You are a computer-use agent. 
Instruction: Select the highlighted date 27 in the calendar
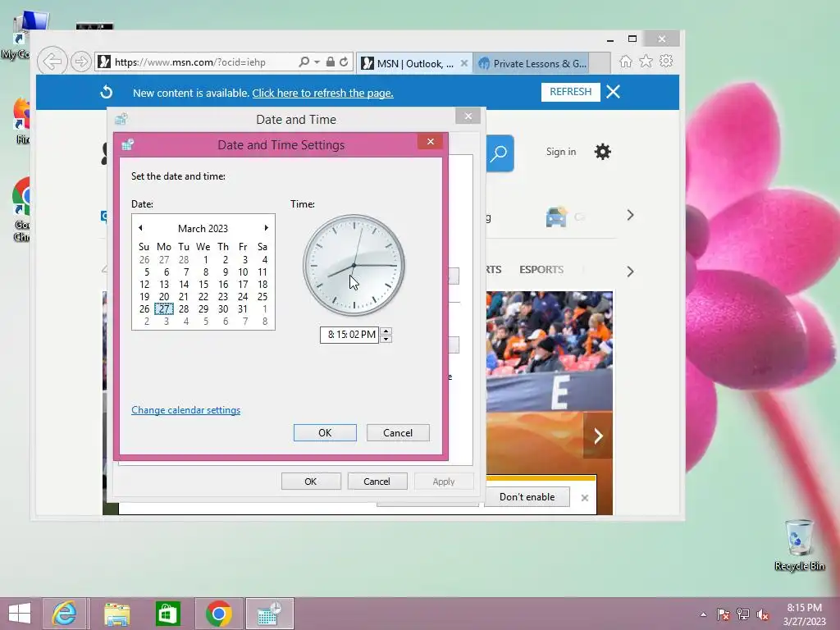164,308
